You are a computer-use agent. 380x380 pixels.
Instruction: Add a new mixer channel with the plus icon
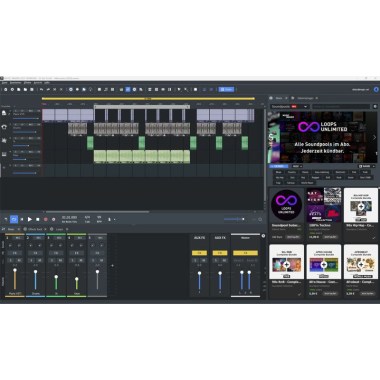click(x=112, y=266)
